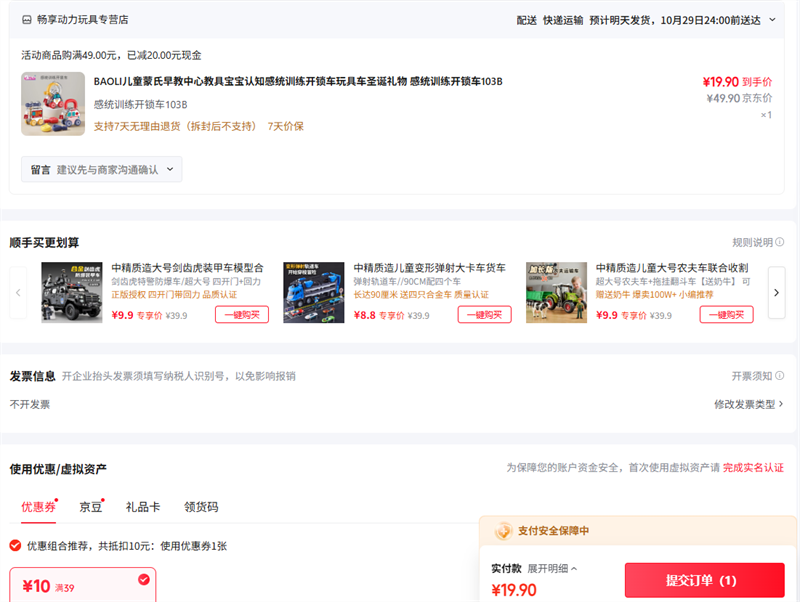Click the store icon beside 畅享动力玩具专营店

pyautogui.click(x=26, y=20)
